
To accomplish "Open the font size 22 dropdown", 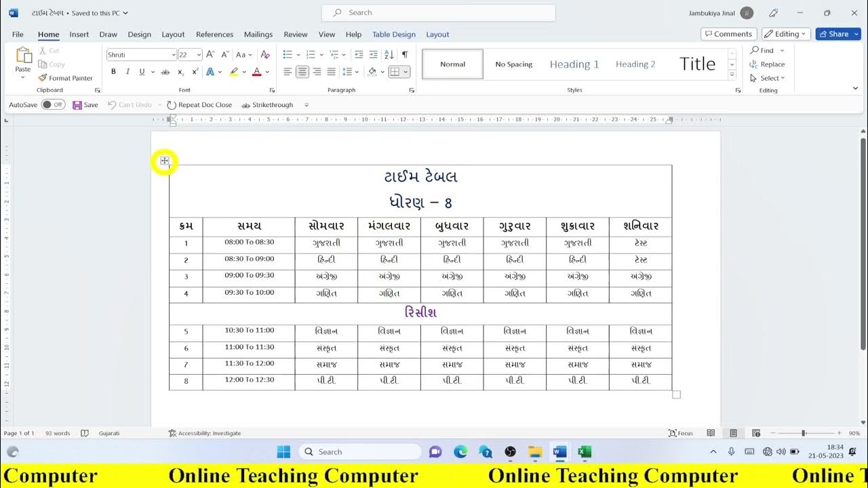I will (199, 55).
